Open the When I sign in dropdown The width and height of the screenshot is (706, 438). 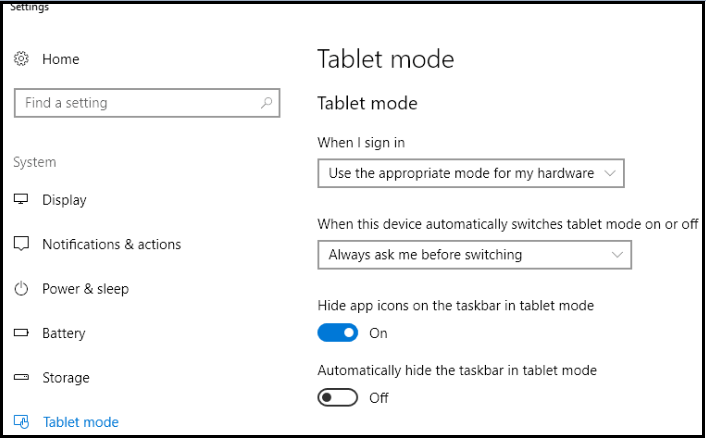[x=471, y=173]
